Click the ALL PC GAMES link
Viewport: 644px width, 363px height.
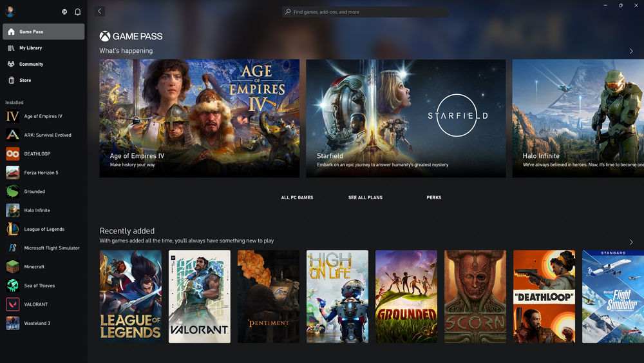click(x=297, y=197)
